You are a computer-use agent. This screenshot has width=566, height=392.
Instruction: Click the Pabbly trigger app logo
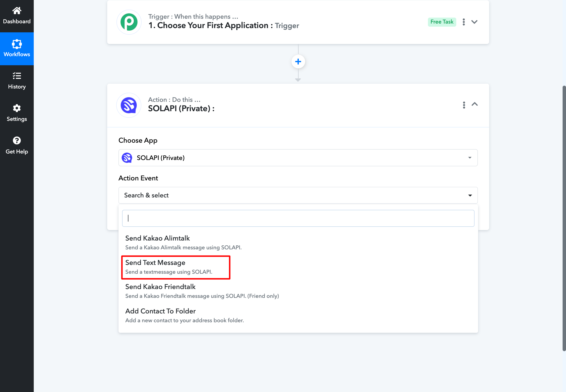(x=129, y=22)
